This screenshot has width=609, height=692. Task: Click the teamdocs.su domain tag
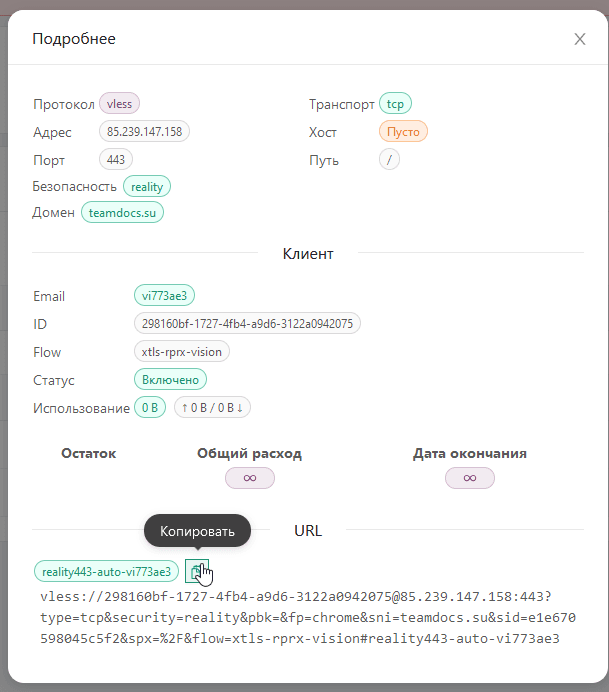(123, 213)
